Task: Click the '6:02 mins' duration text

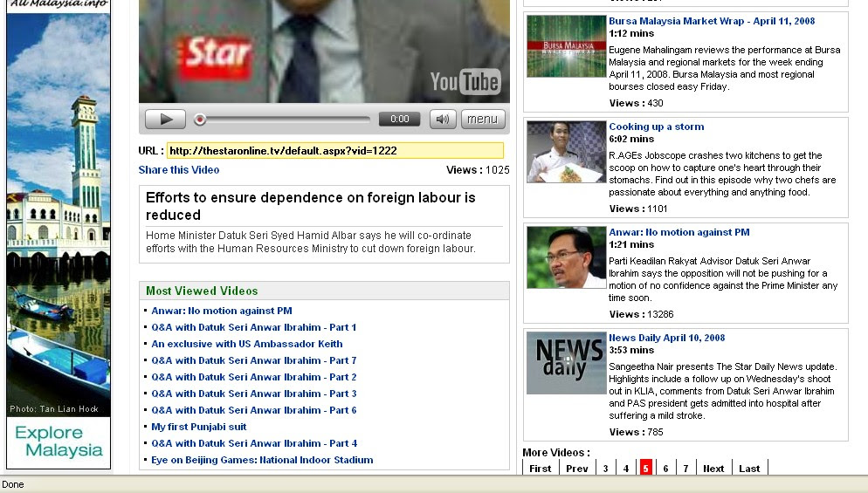Action: pos(631,139)
